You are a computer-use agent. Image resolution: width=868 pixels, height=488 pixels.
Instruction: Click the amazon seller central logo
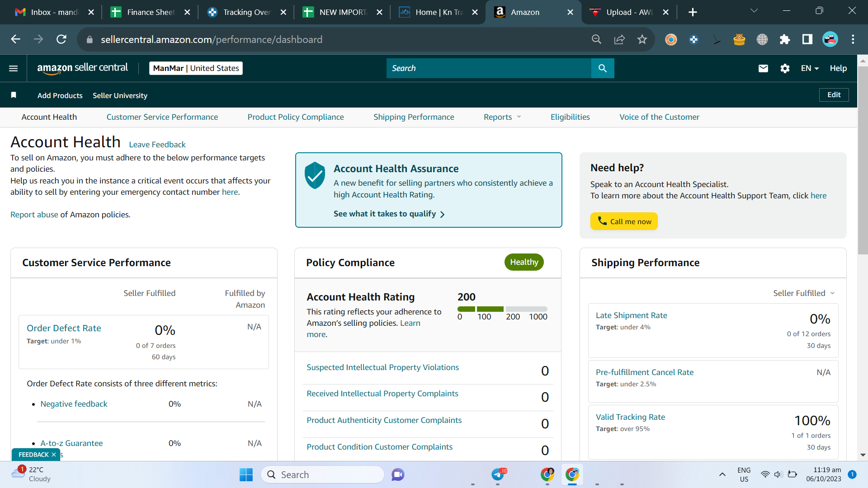pos(83,68)
